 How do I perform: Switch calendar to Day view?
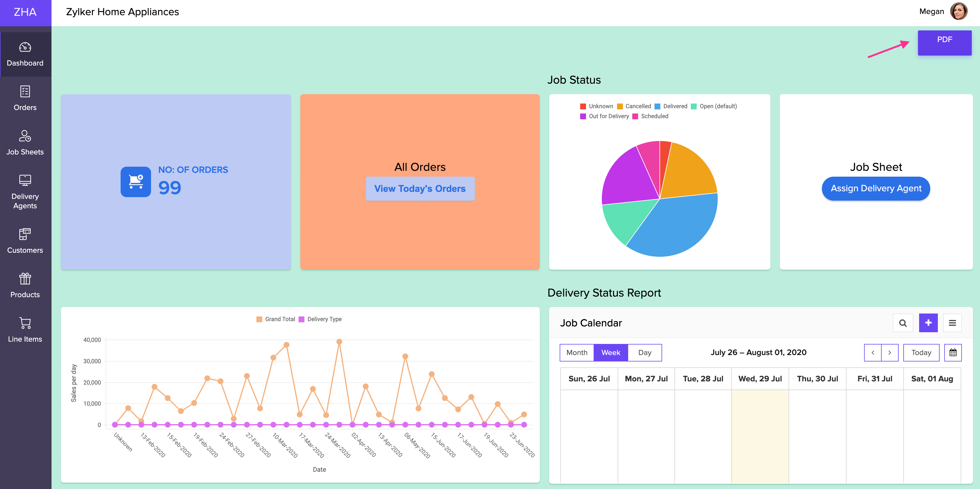click(645, 352)
